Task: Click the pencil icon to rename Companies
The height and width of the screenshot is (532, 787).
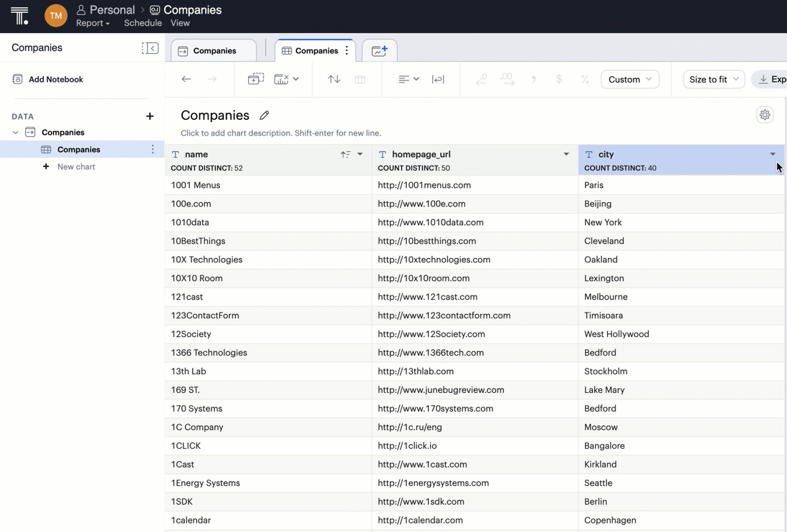Action: pos(264,115)
